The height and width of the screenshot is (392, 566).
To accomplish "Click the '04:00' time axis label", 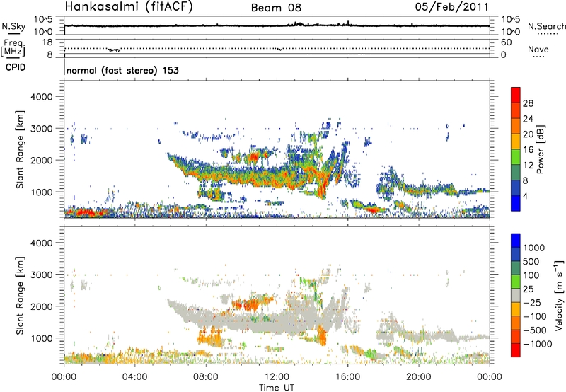I will (135, 377).
